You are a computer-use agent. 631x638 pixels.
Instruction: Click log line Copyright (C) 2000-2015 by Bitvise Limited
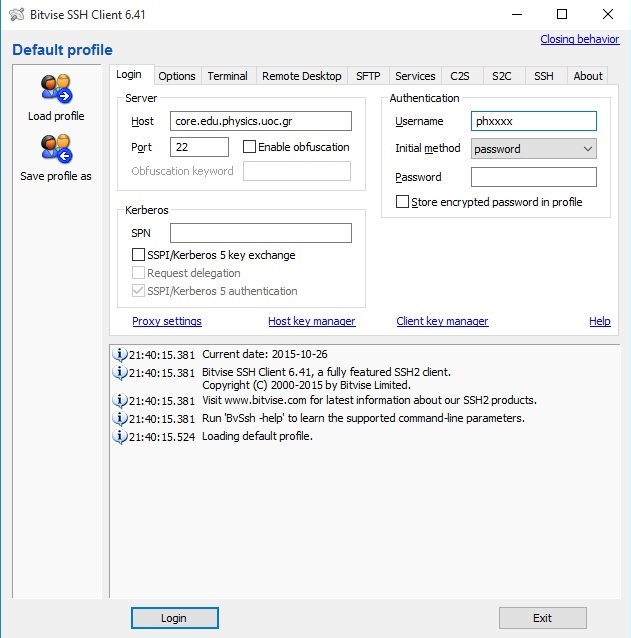coord(306,385)
